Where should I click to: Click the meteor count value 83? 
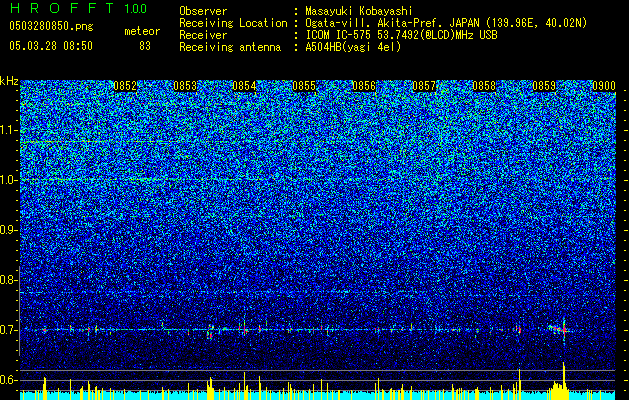[x=145, y=46]
